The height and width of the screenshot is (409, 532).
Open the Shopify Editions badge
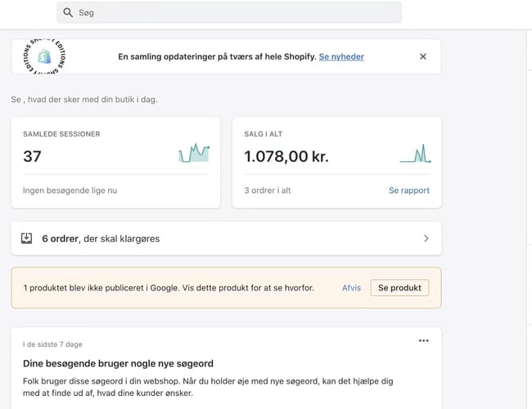(44, 56)
